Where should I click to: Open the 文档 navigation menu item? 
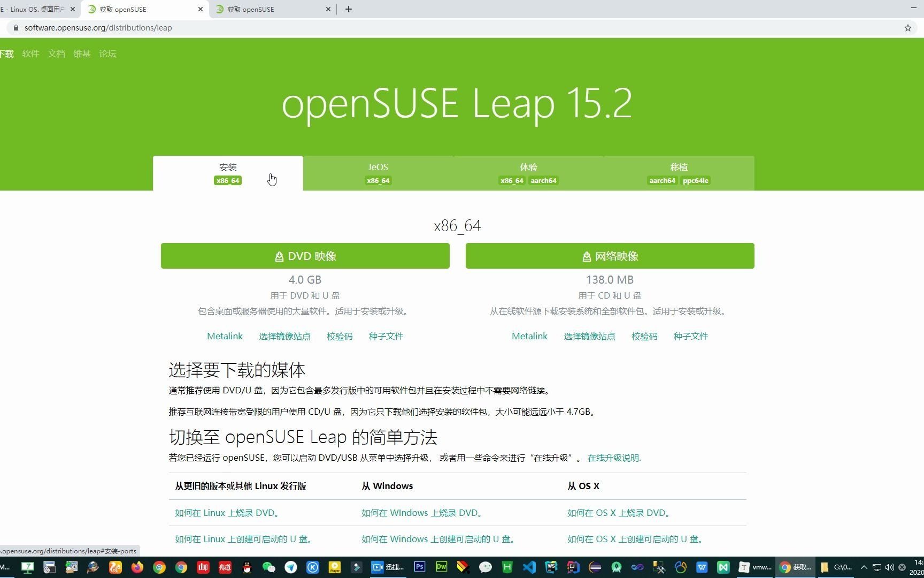pos(56,54)
